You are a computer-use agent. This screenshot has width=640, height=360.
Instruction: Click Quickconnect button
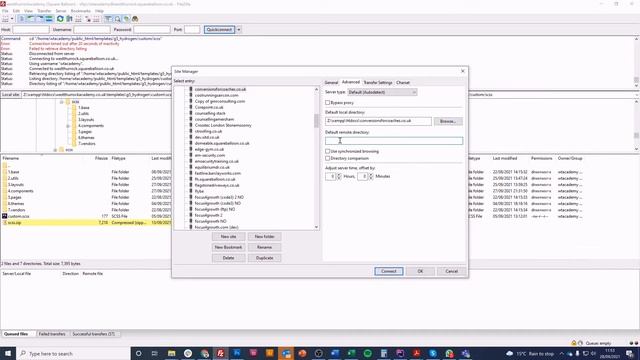pos(219,29)
